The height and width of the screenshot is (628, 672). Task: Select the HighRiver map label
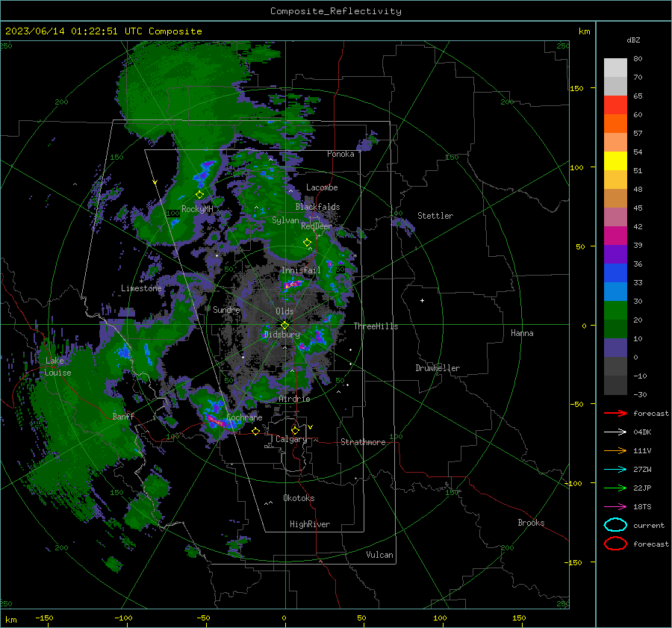tap(310, 524)
